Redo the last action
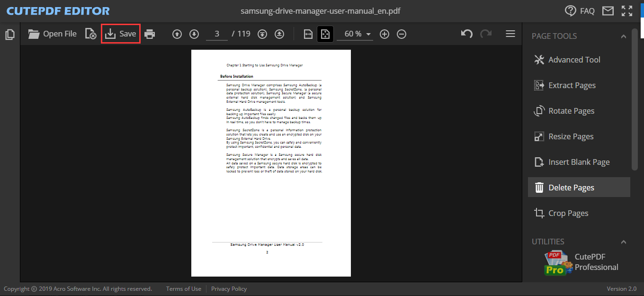This screenshot has width=644, height=296. coord(486,34)
